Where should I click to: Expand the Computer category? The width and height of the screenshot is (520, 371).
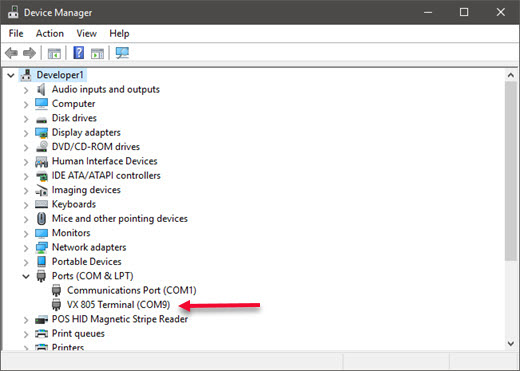(x=26, y=104)
